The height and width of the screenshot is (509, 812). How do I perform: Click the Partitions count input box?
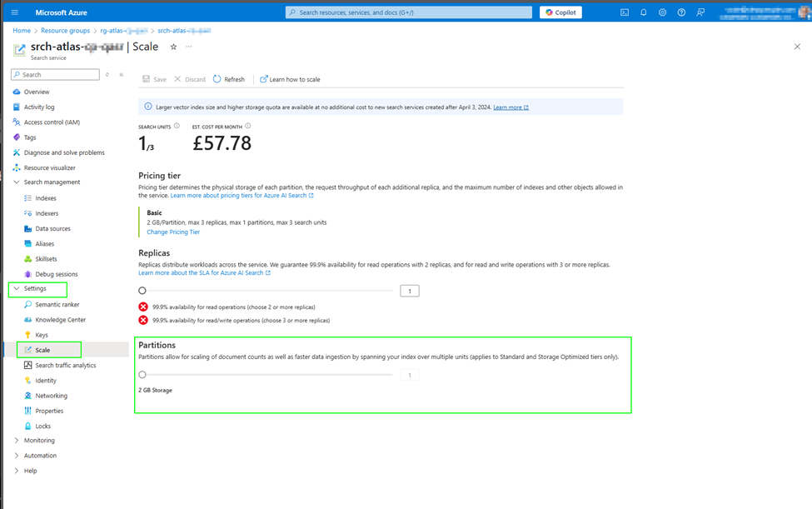click(x=410, y=375)
